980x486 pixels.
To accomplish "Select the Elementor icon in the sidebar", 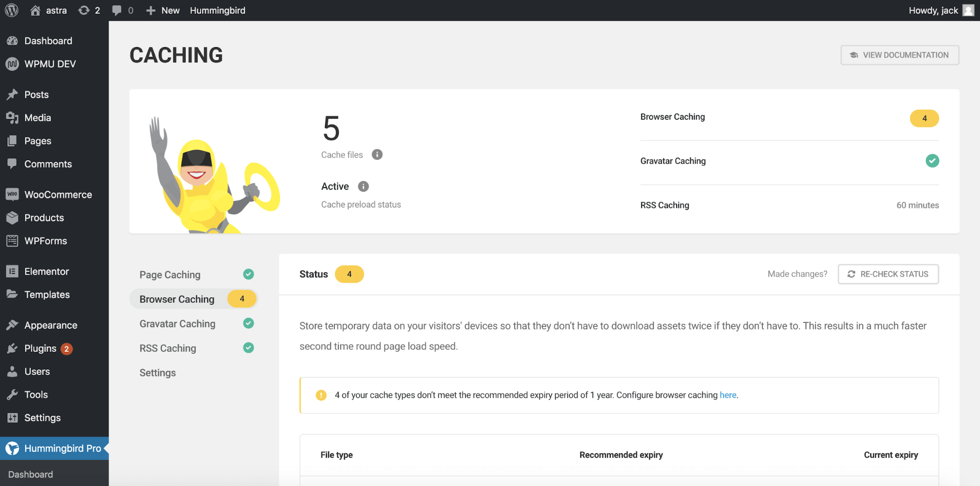I will 12,271.
